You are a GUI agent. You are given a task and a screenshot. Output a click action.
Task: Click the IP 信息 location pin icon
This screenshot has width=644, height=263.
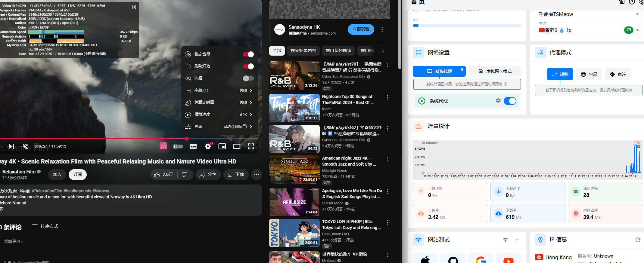coord(540,240)
